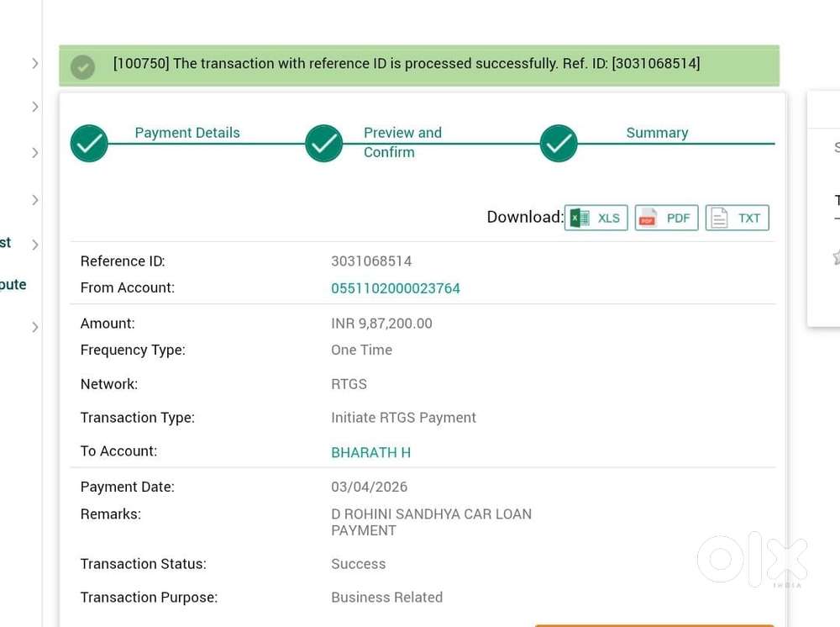Click the orange button at bottom of summary
840x627 pixels.
click(654, 624)
